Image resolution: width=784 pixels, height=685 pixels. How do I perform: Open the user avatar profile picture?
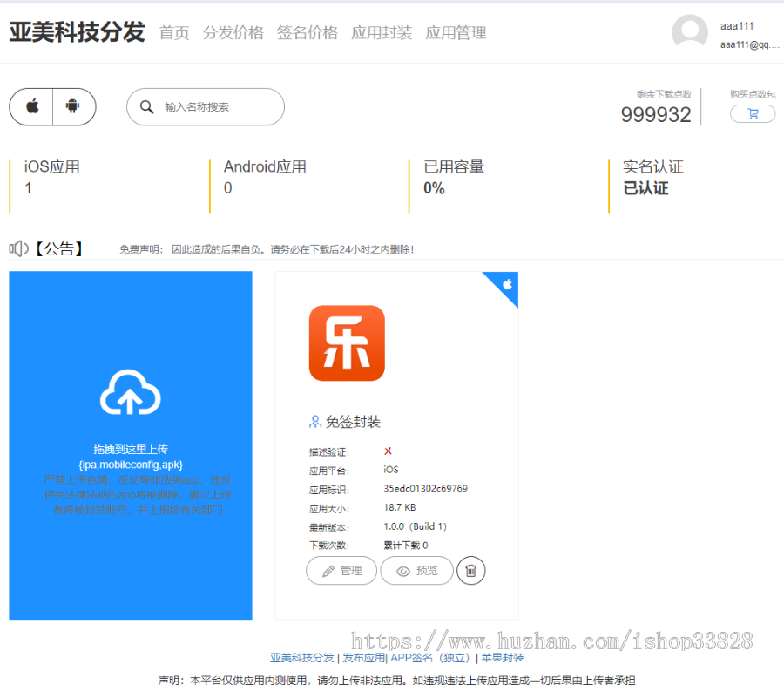click(690, 32)
